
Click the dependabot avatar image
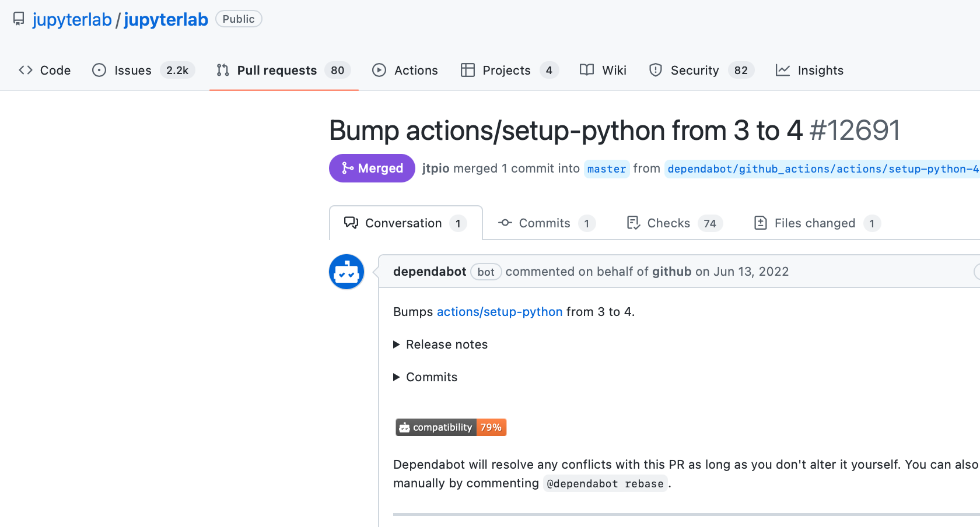coord(346,272)
